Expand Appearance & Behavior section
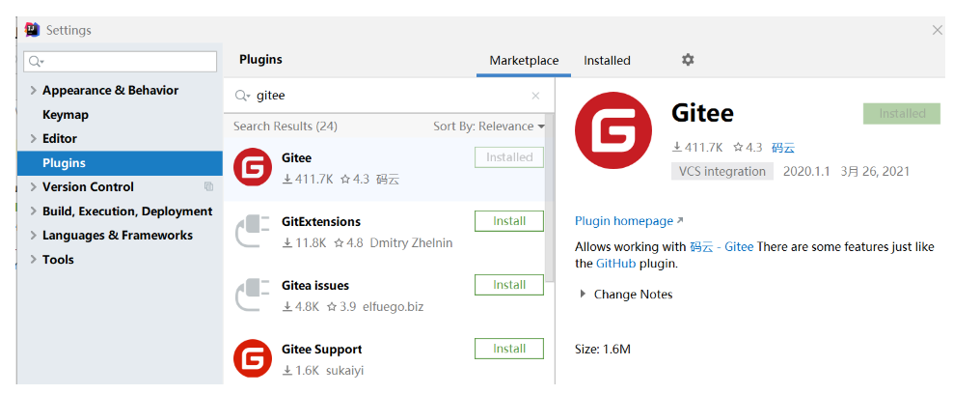Viewport: 980px width, 394px height. (33, 91)
